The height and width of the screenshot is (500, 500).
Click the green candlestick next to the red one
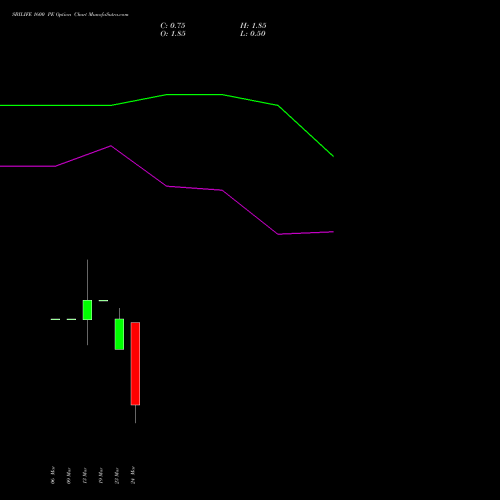(119, 334)
